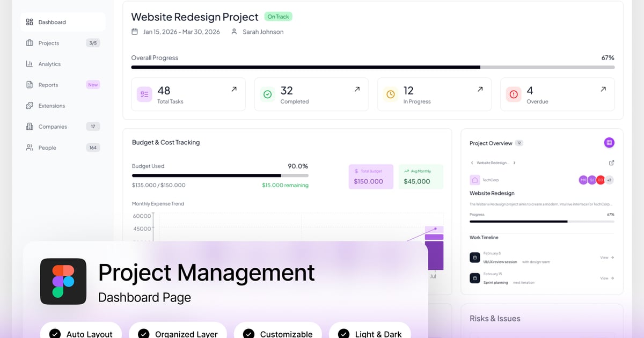Open Overdue tasks arrow icon
644x338 pixels.
click(603, 89)
